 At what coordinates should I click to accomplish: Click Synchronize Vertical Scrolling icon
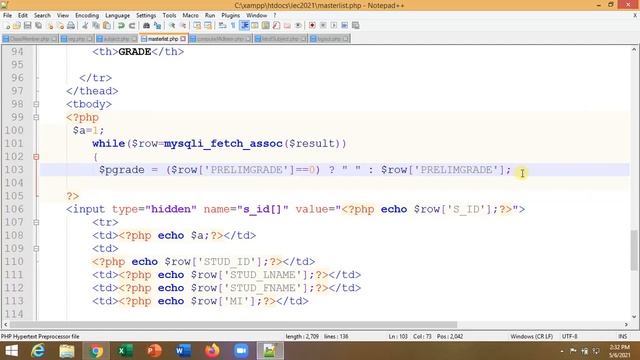[x=197, y=25]
